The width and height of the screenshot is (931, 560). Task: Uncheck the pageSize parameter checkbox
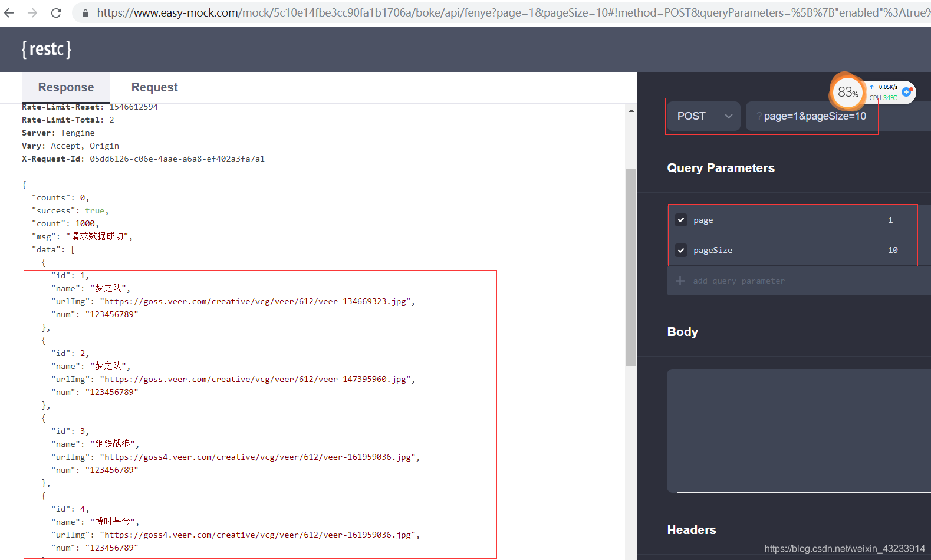click(x=681, y=250)
